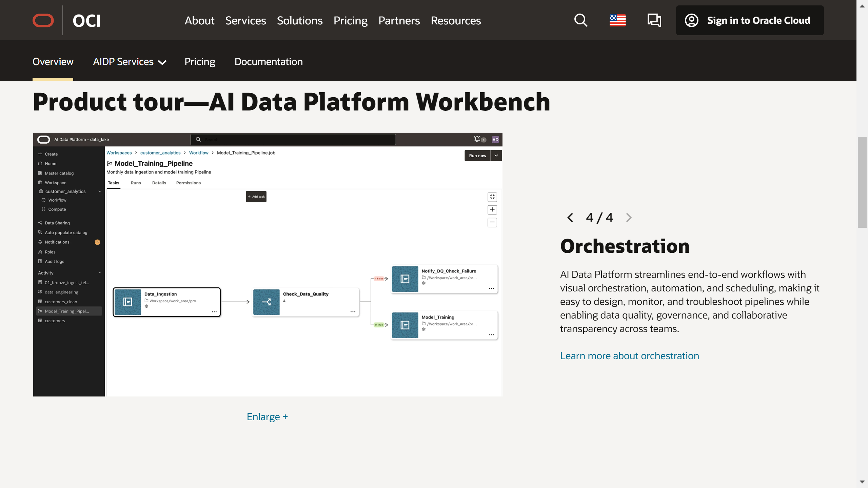Click the page vertical scrollbar thumb
The width and height of the screenshot is (868, 488).
click(862, 182)
